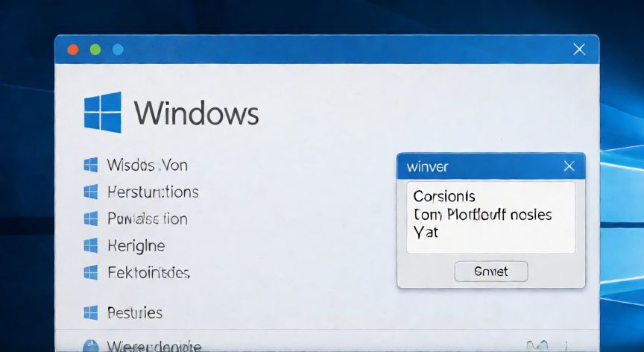Click "Corsionts" text in winver dialog
The width and height of the screenshot is (644, 352).
pyautogui.click(x=444, y=196)
